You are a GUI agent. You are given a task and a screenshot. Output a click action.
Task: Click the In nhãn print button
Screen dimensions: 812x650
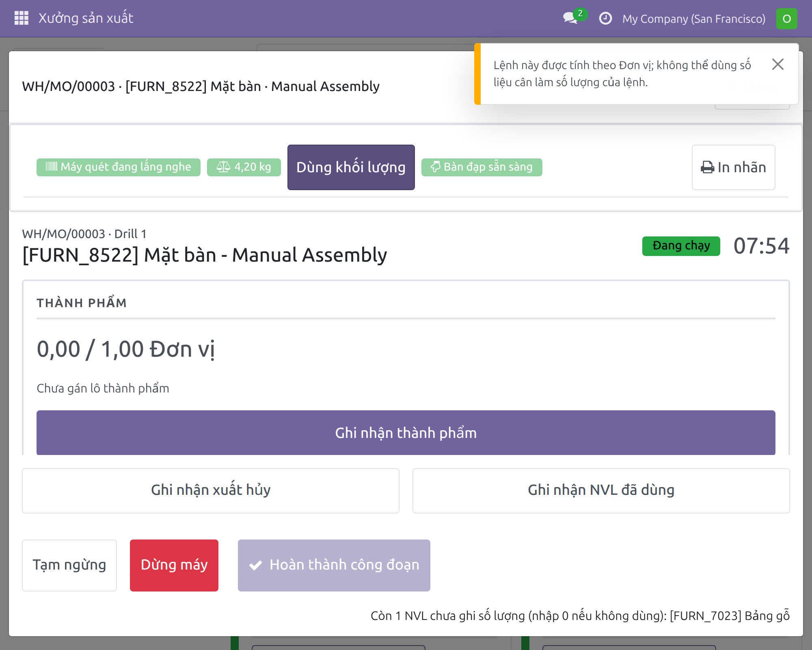[733, 167]
